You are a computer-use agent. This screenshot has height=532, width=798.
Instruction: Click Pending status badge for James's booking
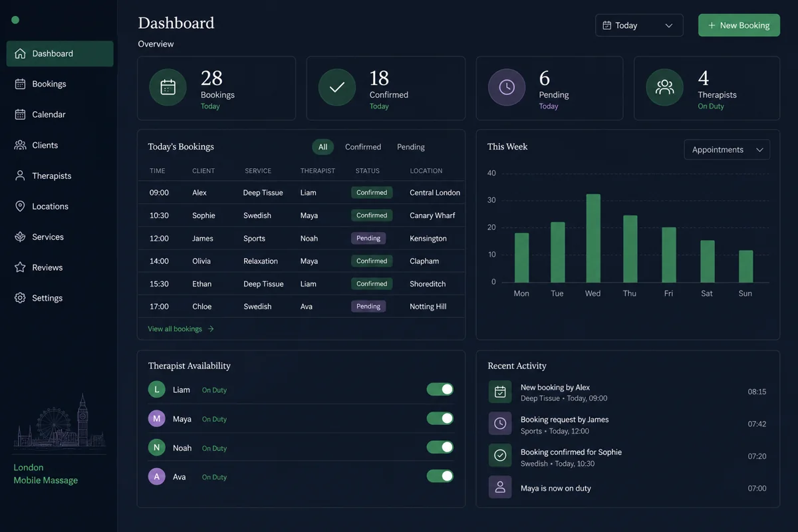368,238
